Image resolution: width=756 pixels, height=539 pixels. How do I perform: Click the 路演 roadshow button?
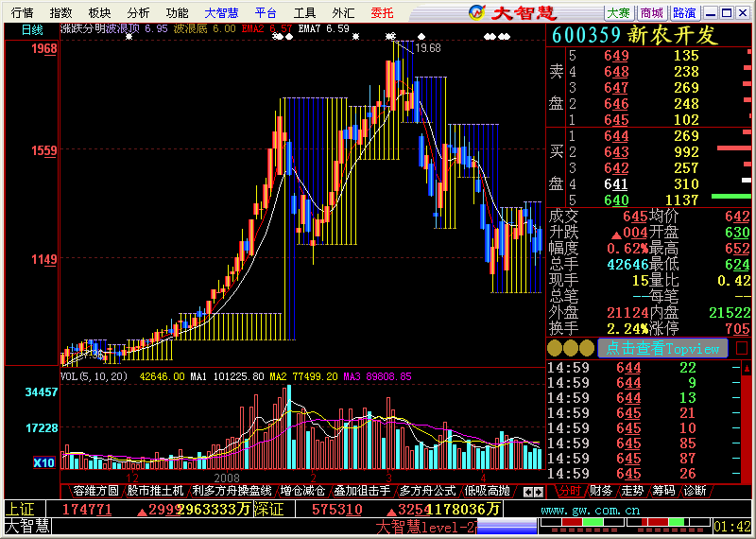tap(684, 12)
